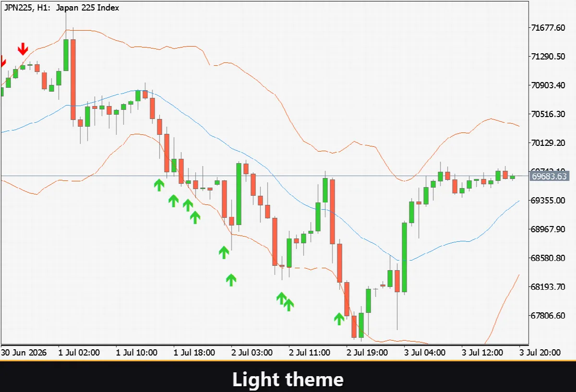
Task: Click the current price tag 69683.63
Action: point(550,176)
